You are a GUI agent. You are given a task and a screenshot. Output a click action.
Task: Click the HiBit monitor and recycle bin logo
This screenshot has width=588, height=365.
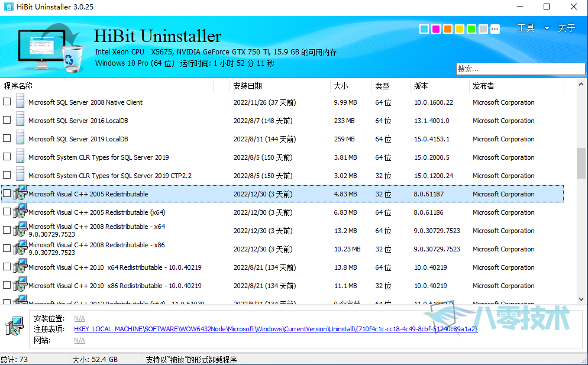tap(51, 48)
